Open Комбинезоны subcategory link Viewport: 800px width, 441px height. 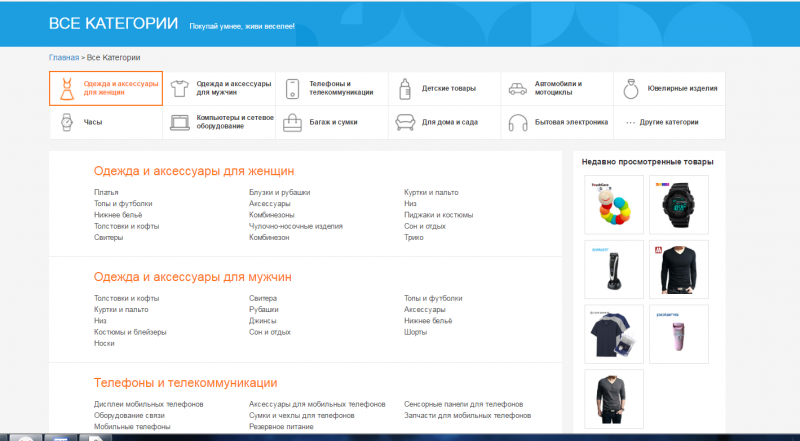point(271,215)
